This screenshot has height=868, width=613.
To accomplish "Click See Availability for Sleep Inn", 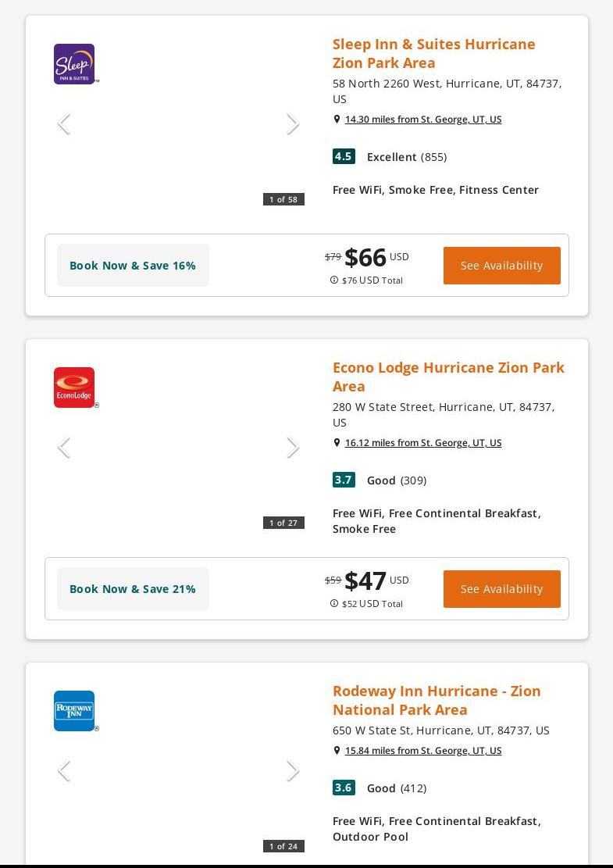I will click(501, 266).
